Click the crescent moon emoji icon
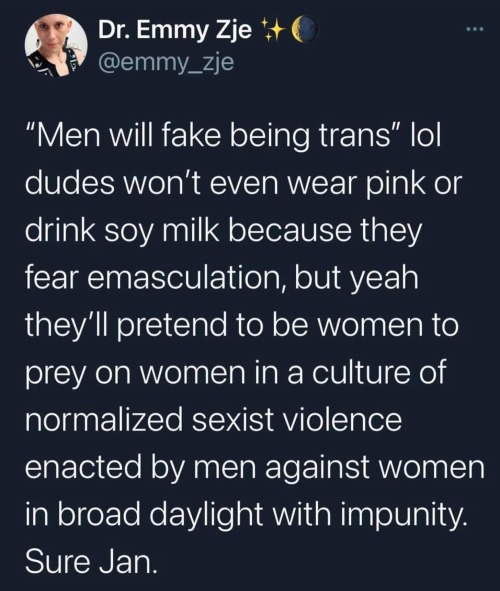The image size is (500, 591). 305,30
